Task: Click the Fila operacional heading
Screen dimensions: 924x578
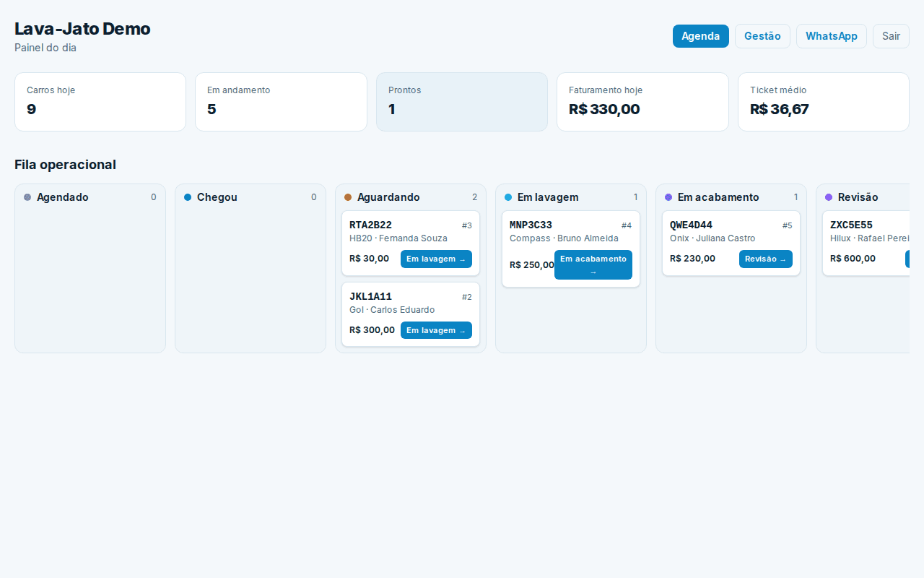Action: click(x=65, y=165)
